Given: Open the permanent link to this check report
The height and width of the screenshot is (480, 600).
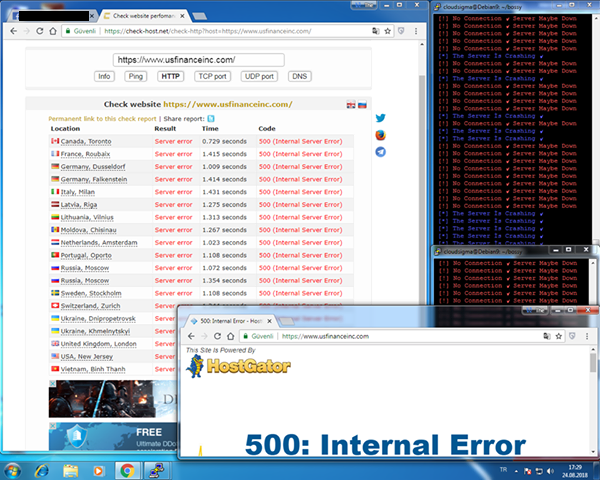Looking at the screenshot, I should pos(100,118).
